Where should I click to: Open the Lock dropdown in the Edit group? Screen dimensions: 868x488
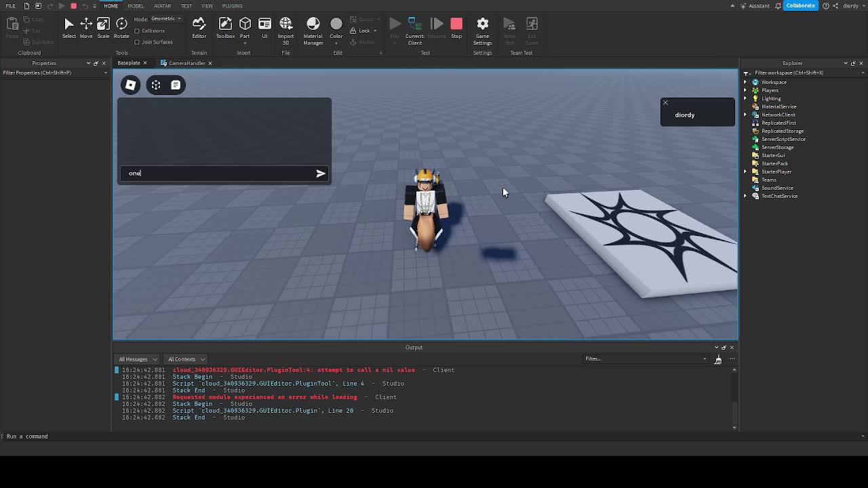click(374, 30)
